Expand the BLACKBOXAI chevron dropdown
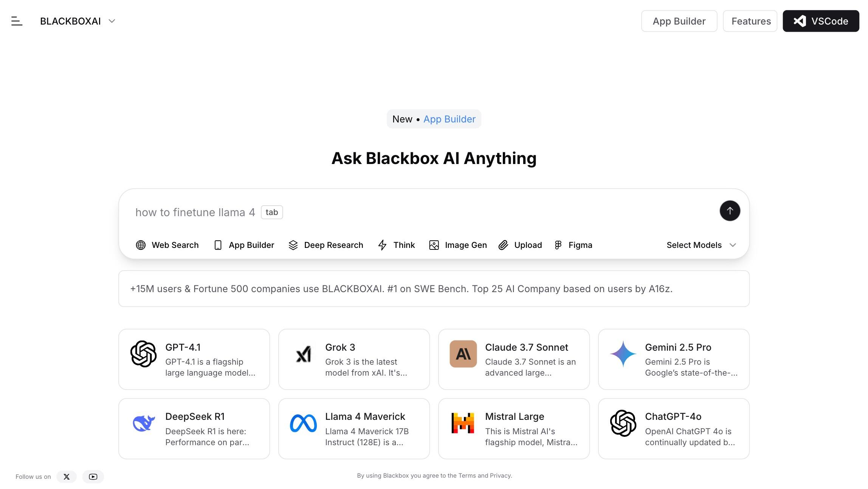 [x=112, y=21]
